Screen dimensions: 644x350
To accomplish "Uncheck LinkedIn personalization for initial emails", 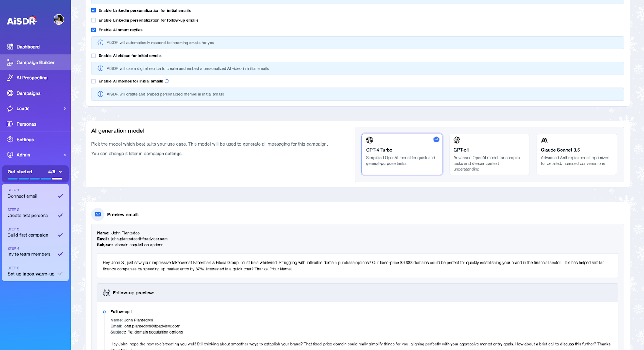I will tap(93, 10).
